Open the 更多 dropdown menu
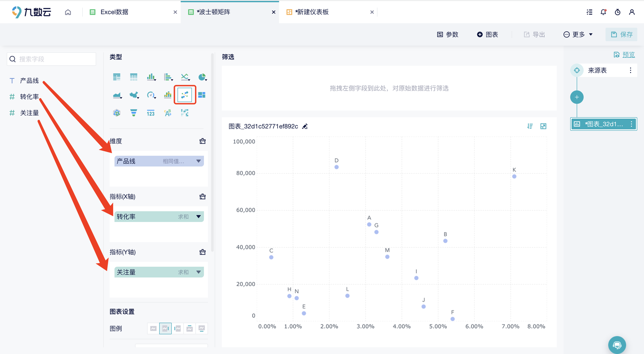 coord(577,34)
